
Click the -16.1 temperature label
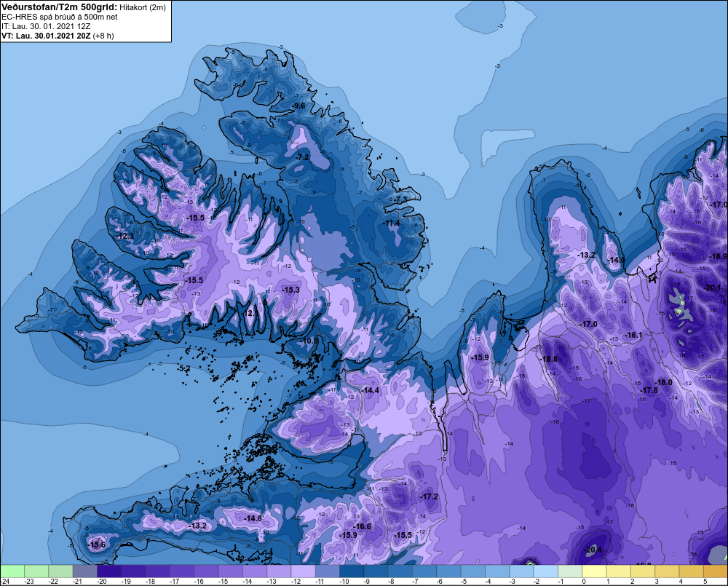click(634, 336)
